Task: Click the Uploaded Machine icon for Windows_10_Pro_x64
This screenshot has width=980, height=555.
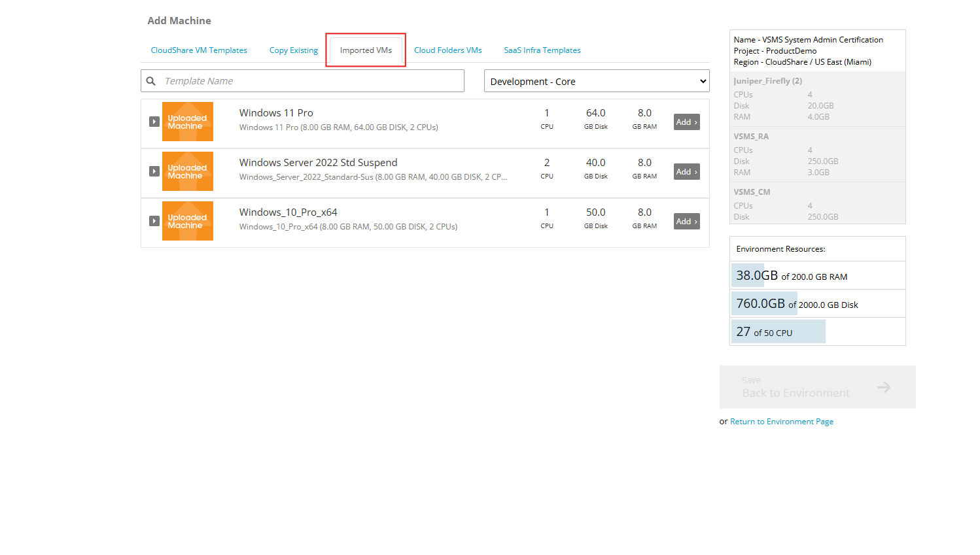Action: 188,221
